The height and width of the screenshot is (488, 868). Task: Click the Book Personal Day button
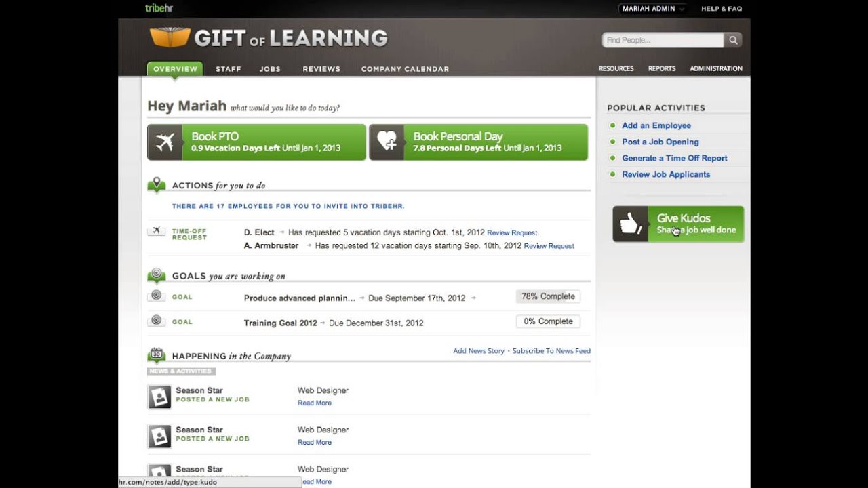[x=478, y=142]
